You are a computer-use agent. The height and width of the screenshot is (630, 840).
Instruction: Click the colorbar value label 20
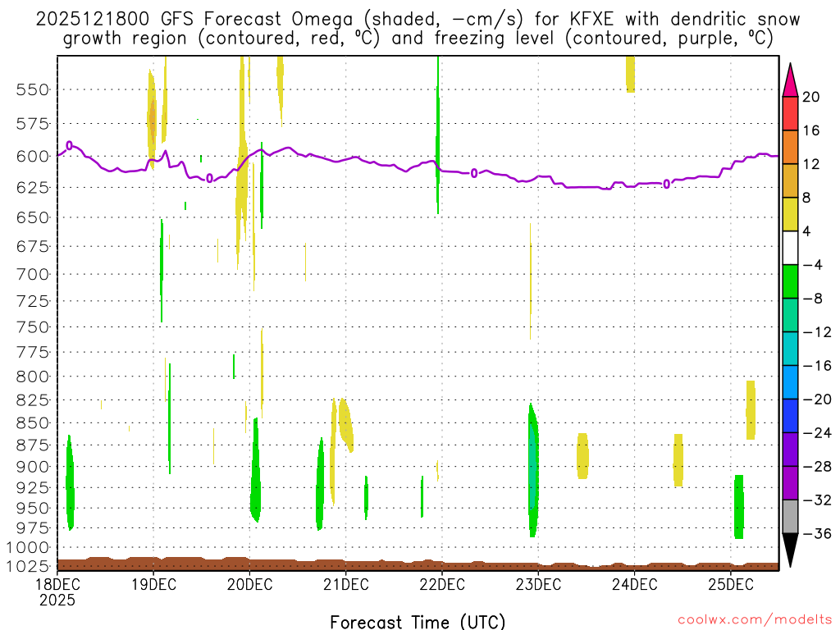tap(811, 97)
